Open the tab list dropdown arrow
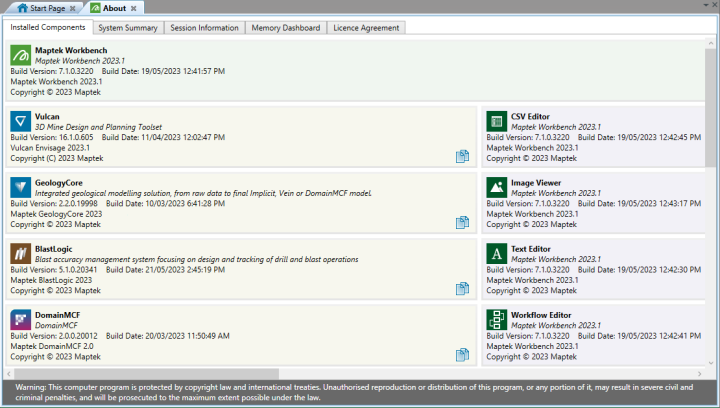Screen dimensions: 720x408 [x=706, y=5]
